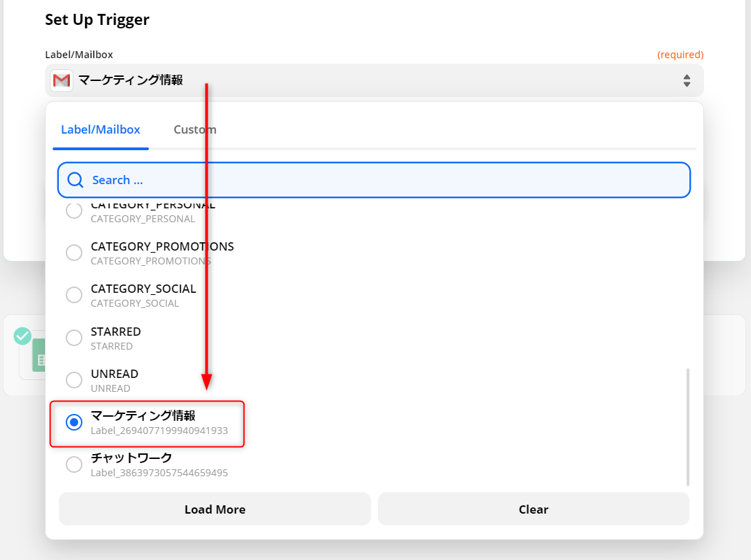Viewport: 751px width, 560px height.
Task: Click the magnifier icon in the search box
Action: coord(75,180)
